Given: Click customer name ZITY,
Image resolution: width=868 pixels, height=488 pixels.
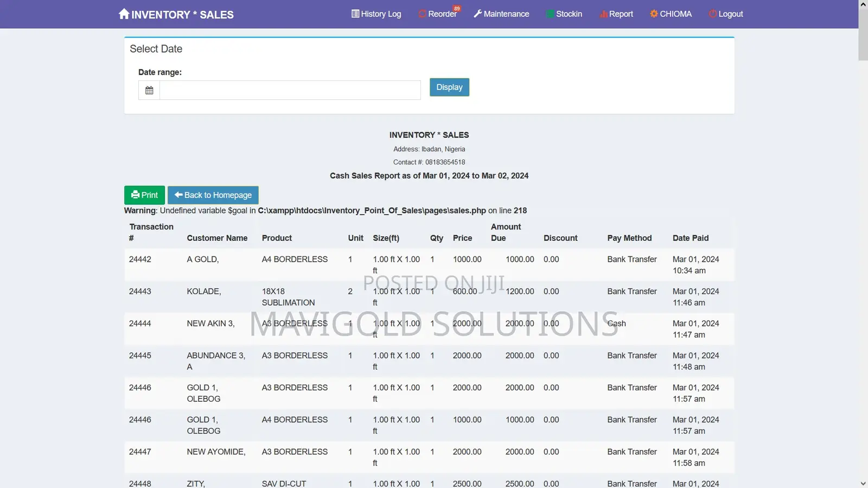Looking at the screenshot, I should 196,484.
